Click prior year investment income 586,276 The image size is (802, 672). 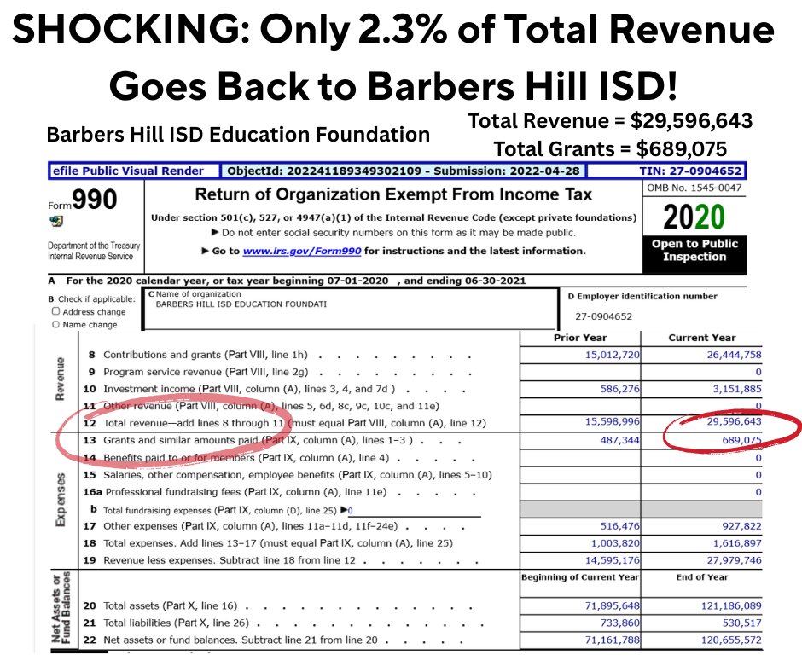pos(620,389)
